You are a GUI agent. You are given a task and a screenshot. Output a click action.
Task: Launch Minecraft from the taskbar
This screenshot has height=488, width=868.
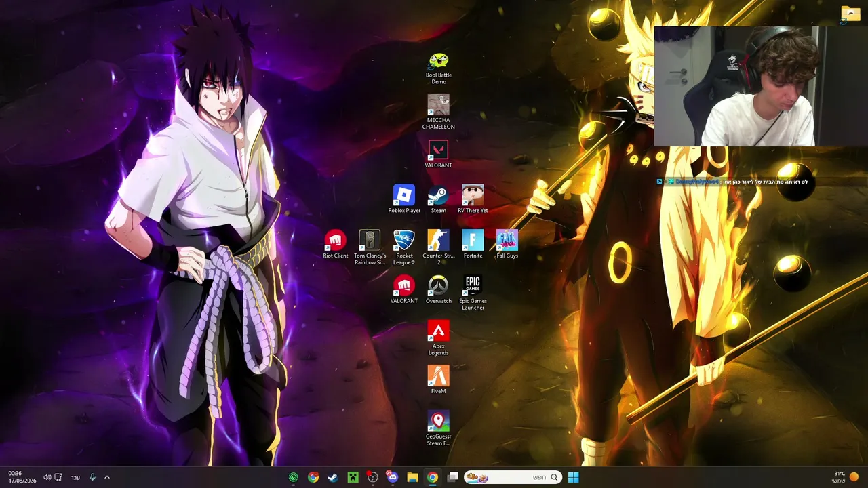(353, 477)
